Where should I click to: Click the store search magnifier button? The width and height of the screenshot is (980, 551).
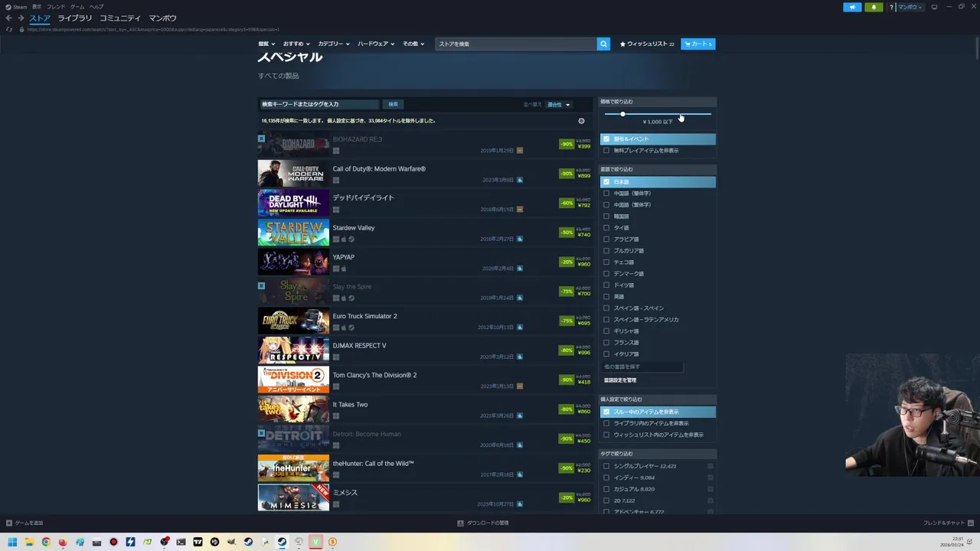point(603,44)
